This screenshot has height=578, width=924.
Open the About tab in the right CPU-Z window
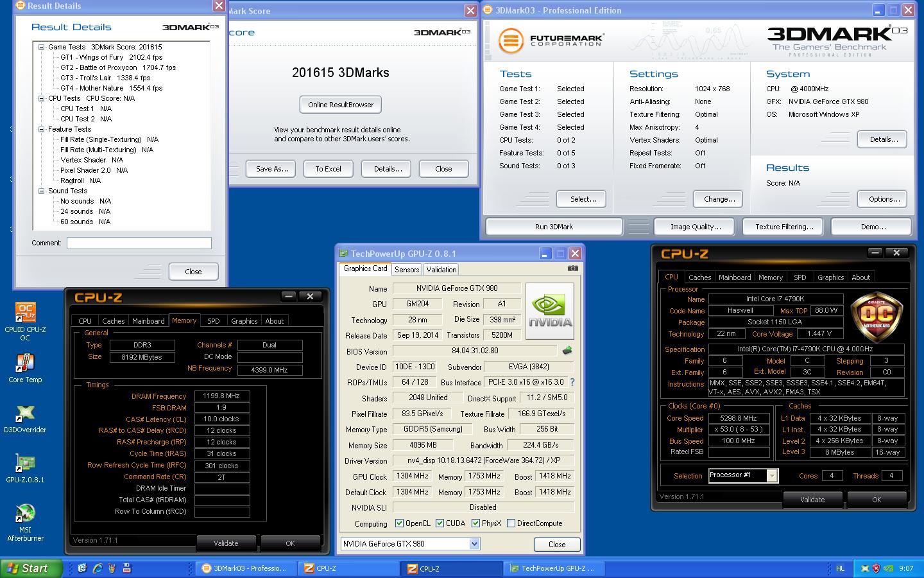click(860, 277)
